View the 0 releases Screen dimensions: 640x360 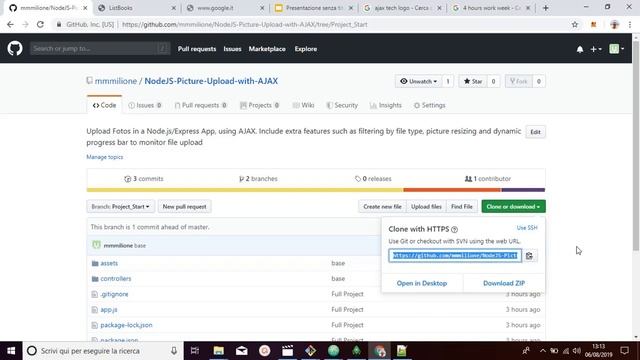tap(373, 179)
